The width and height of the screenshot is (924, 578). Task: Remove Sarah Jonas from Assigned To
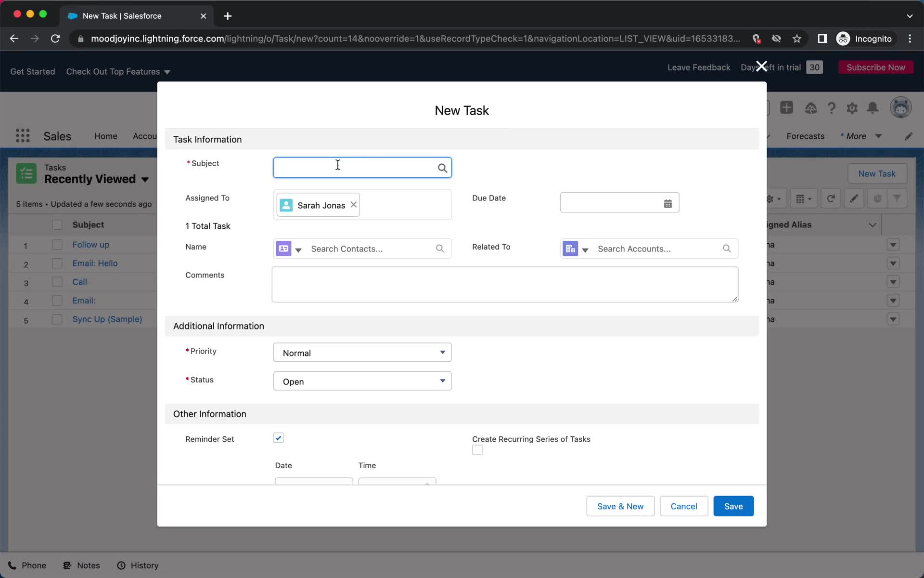(354, 205)
